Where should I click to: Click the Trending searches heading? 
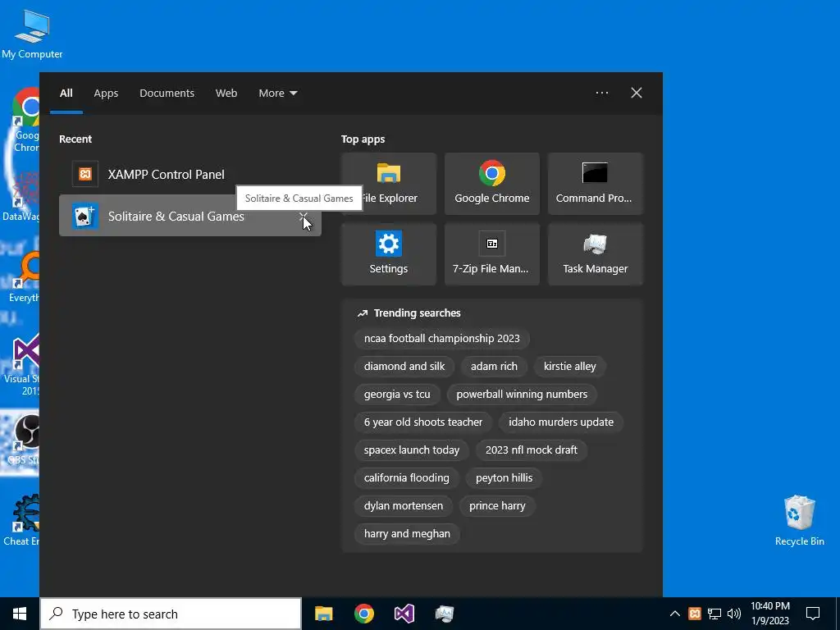click(417, 313)
